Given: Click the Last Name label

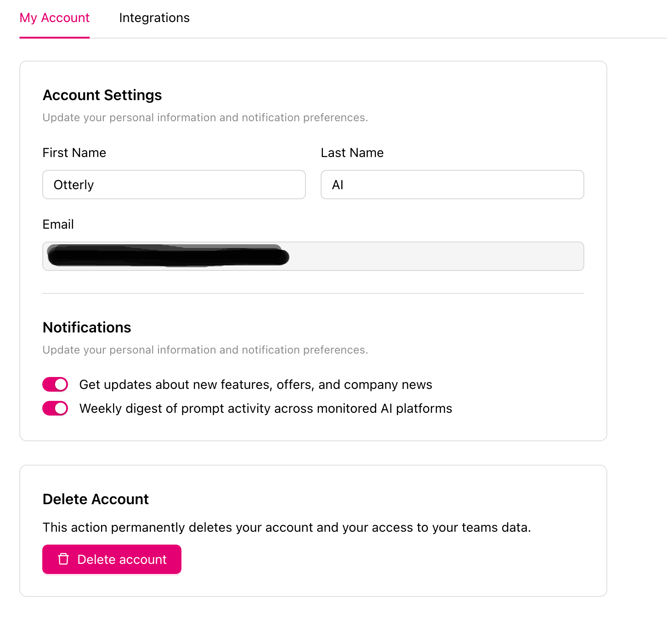Looking at the screenshot, I should [352, 153].
